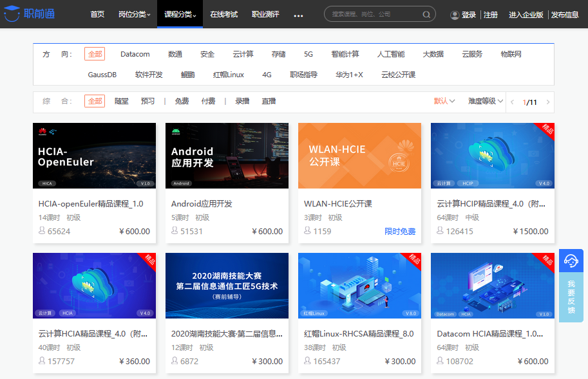Filter direction by 安全

(x=207, y=54)
